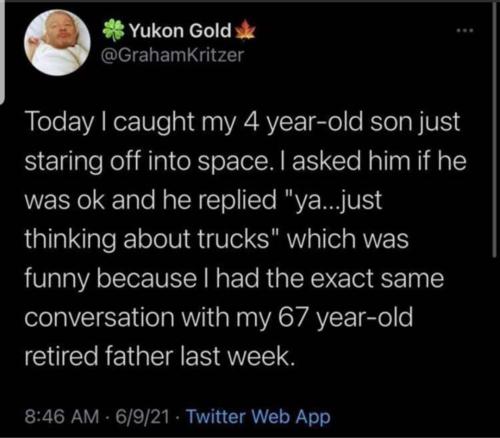Click the gray edge handle at top left
This screenshot has height=438, width=500.
[x=2, y=53]
